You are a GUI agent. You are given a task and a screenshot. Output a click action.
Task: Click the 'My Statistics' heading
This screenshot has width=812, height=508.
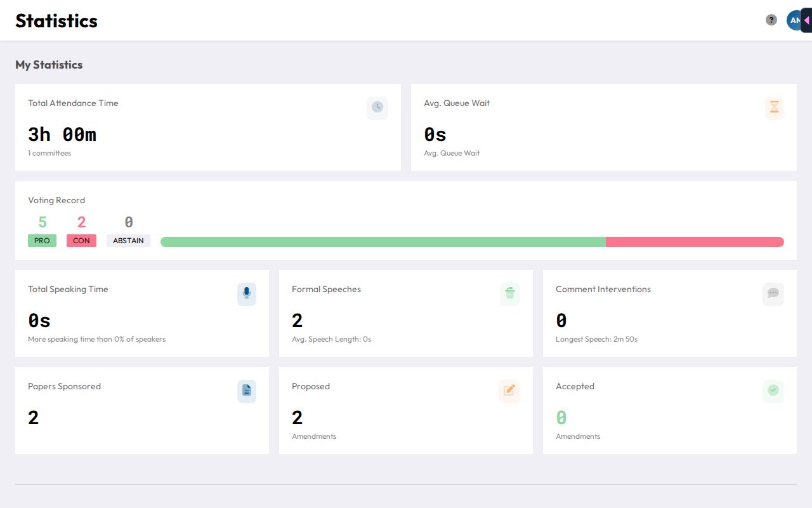pos(49,65)
